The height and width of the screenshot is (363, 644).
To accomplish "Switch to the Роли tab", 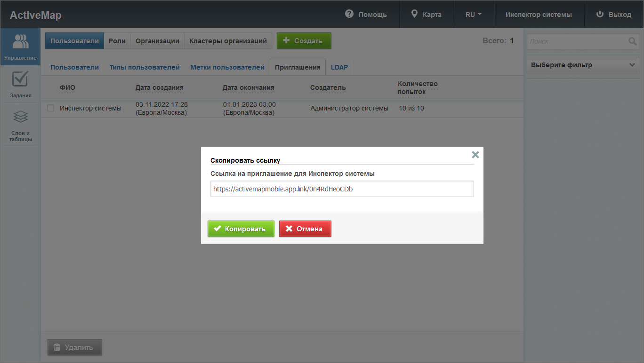I will tap(117, 41).
